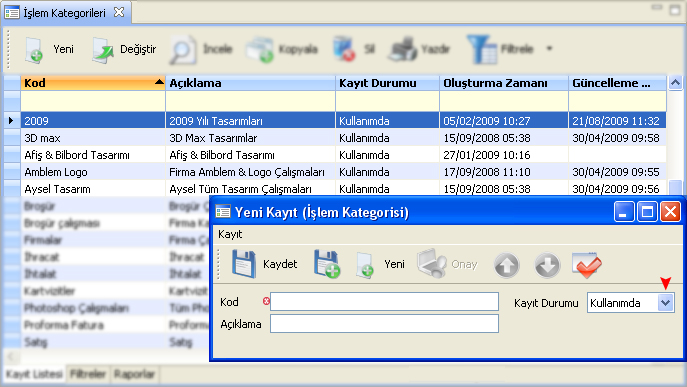Click the table scrollbar up arrow

point(675,82)
